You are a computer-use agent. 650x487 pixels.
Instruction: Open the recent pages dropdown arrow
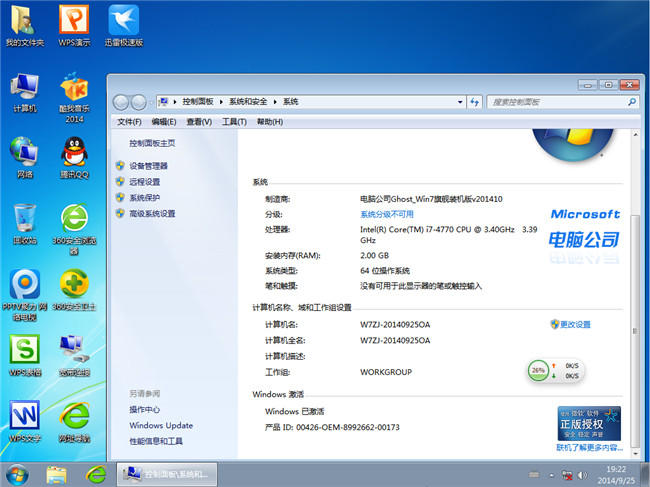pyautogui.click(x=151, y=102)
